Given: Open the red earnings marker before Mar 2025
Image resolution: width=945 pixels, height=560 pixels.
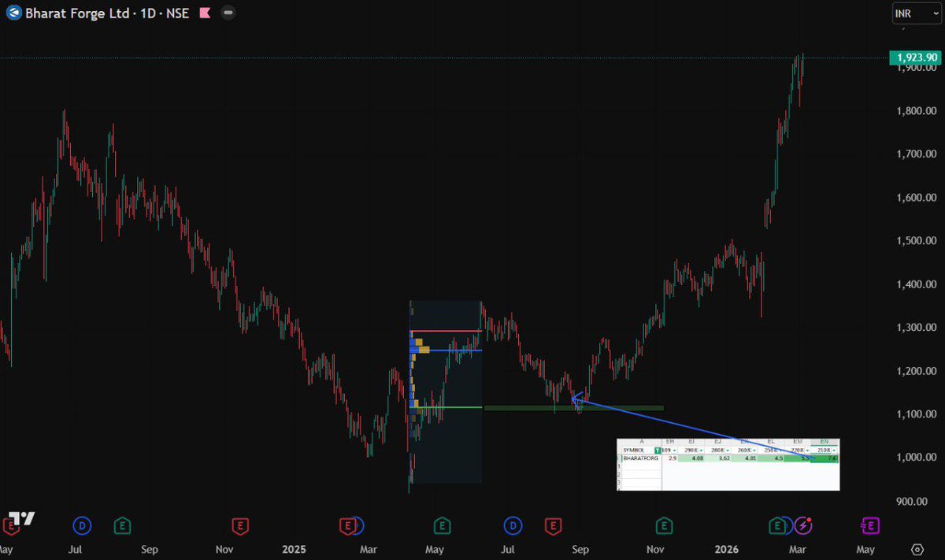Looking at the screenshot, I should (346, 525).
